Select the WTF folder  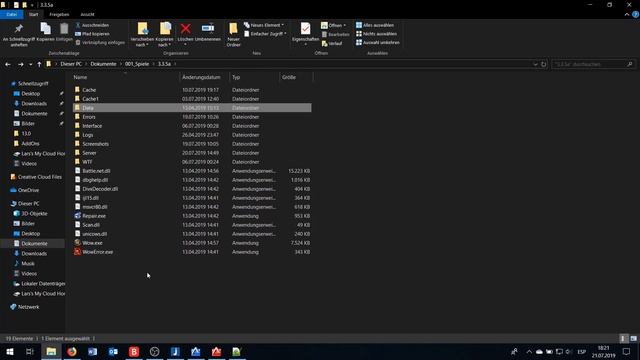coord(192,162)
